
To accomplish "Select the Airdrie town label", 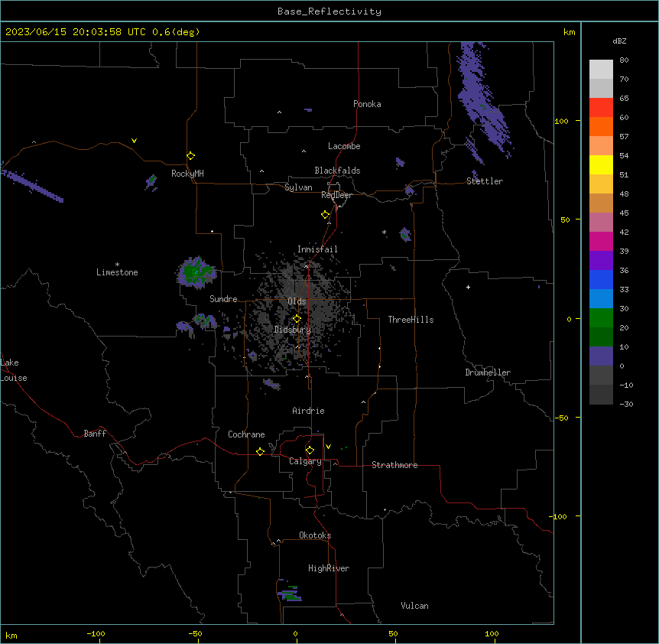I will click(x=308, y=411).
